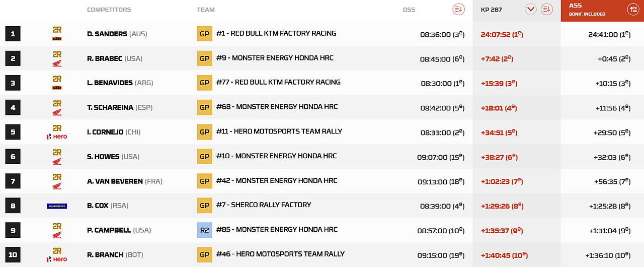Click the TEAM column header
The width and height of the screenshot is (644, 267).
point(206,10)
